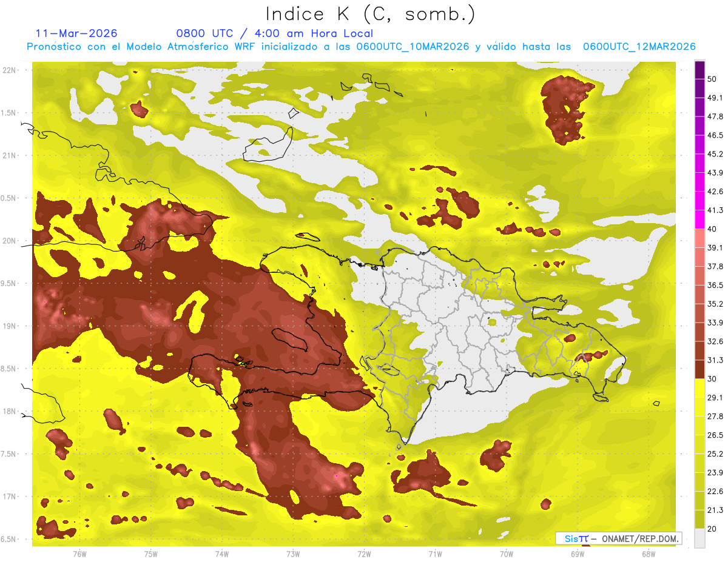Click color scale value '36.5'
Screen dimensions: 728x562
[715, 285]
